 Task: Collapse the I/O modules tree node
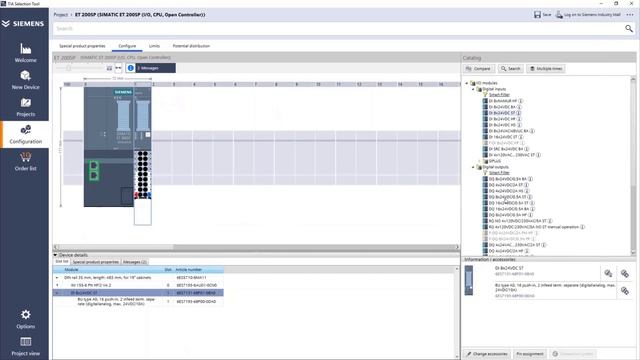[x=467, y=83]
